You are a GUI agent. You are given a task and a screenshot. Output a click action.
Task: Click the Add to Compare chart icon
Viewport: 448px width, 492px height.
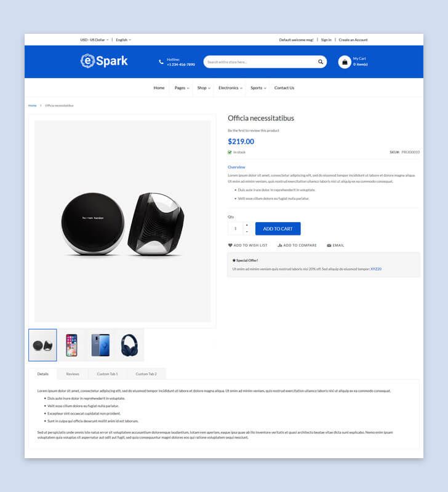click(280, 245)
